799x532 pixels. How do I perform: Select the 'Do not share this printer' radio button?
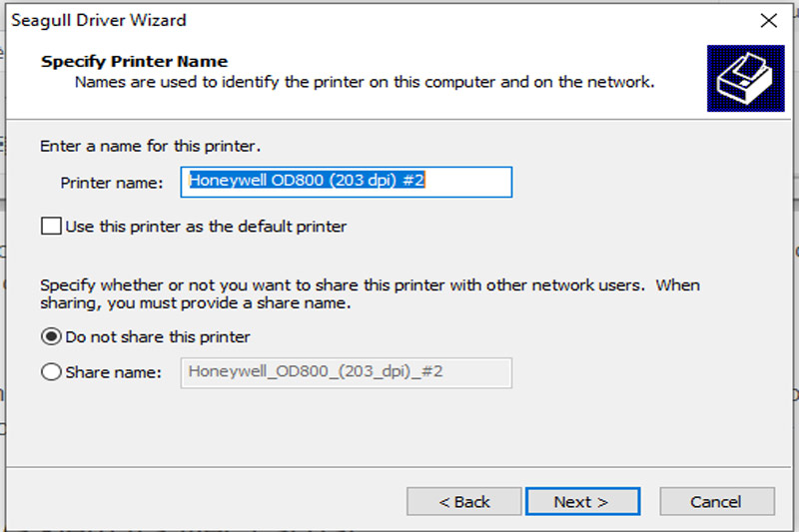(x=51, y=336)
